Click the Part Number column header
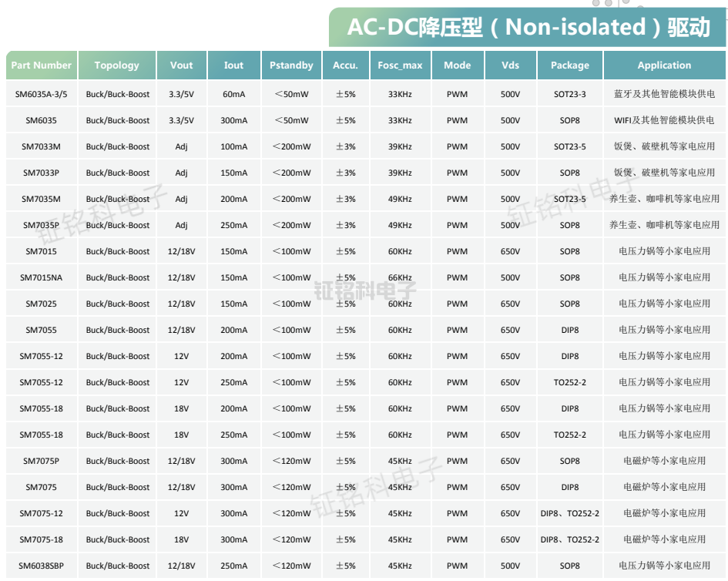The image size is (728, 581). click(x=42, y=65)
